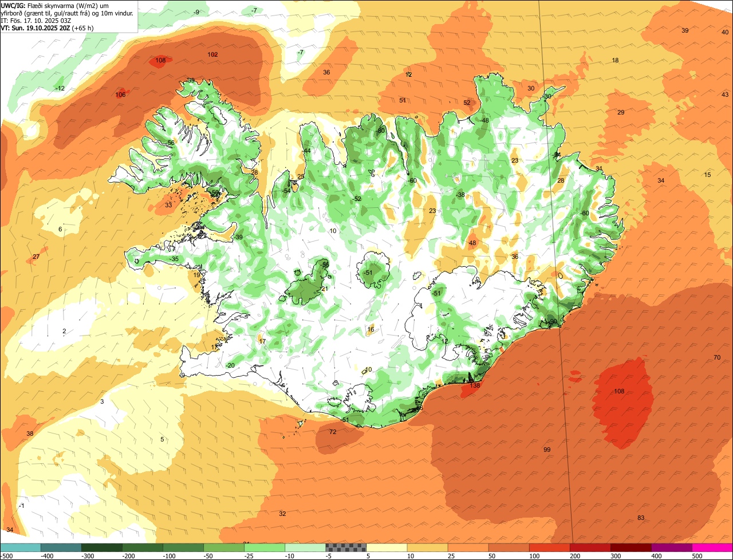The width and height of the screenshot is (733, 560).
Task: Click the map value 40 in the top-right corner
Action: 725,32
